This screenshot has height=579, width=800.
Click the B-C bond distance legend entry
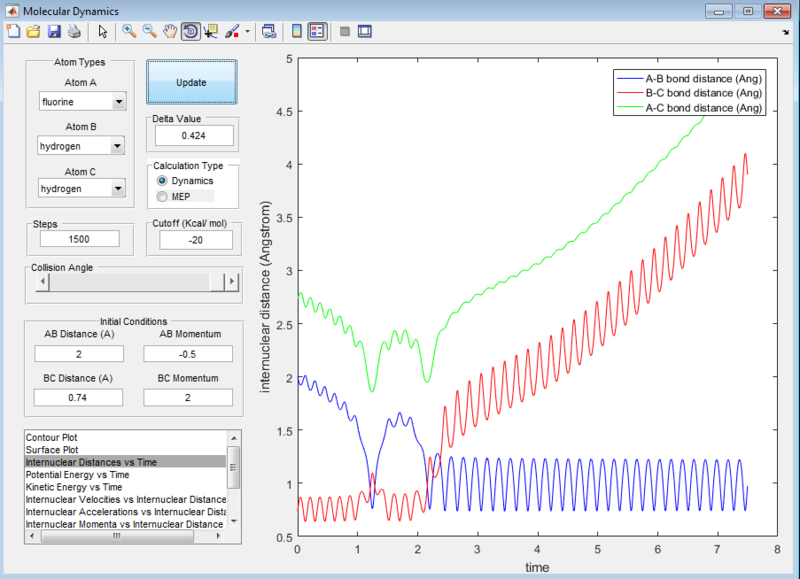[689, 93]
